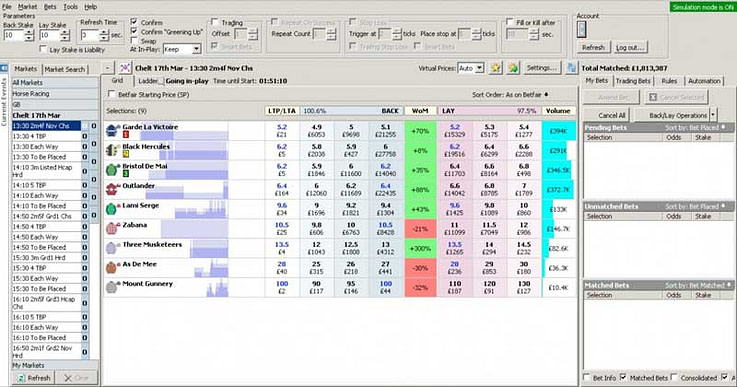Click the Unmatched Bets sort diamond icon

click(x=723, y=206)
